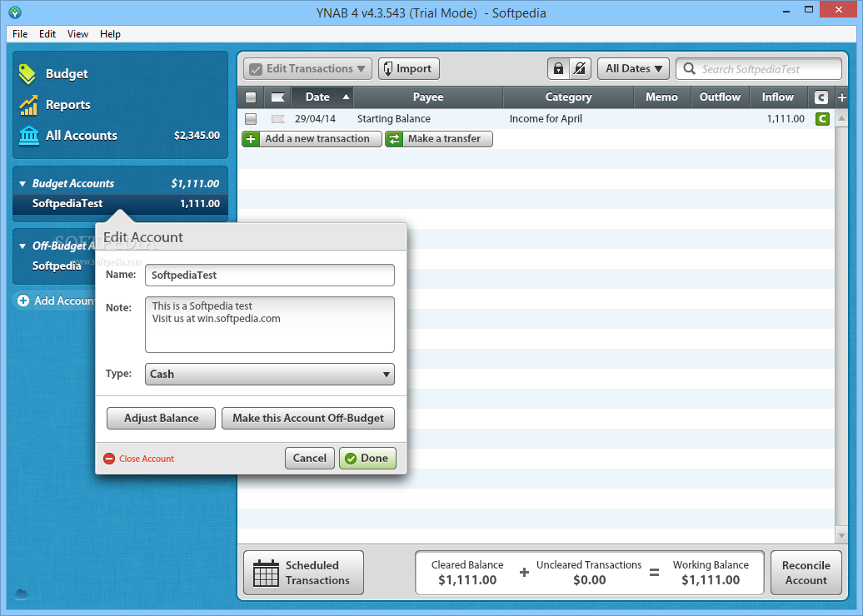Click Working Balance $1,111.00 value
The width and height of the screenshot is (863, 616).
(x=711, y=579)
